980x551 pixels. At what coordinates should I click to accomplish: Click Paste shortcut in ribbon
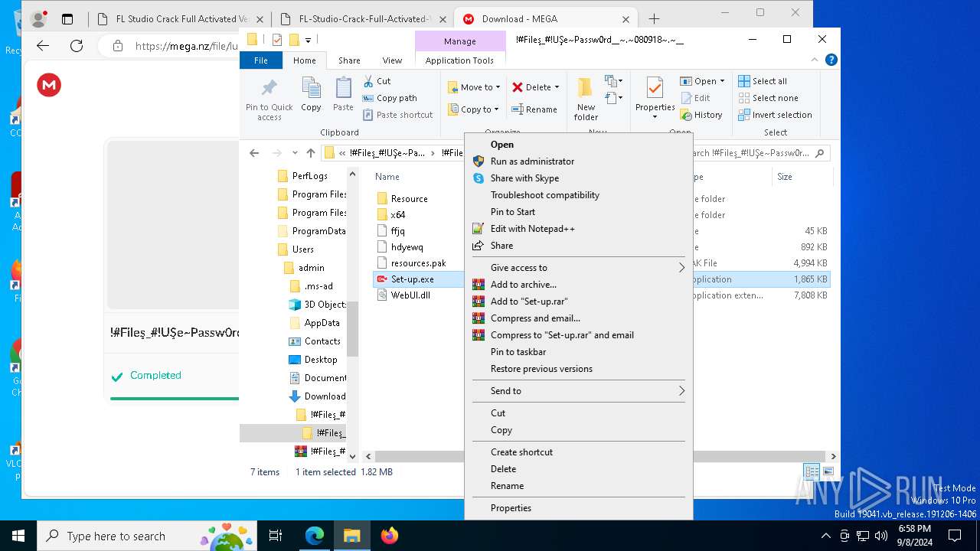(x=397, y=115)
